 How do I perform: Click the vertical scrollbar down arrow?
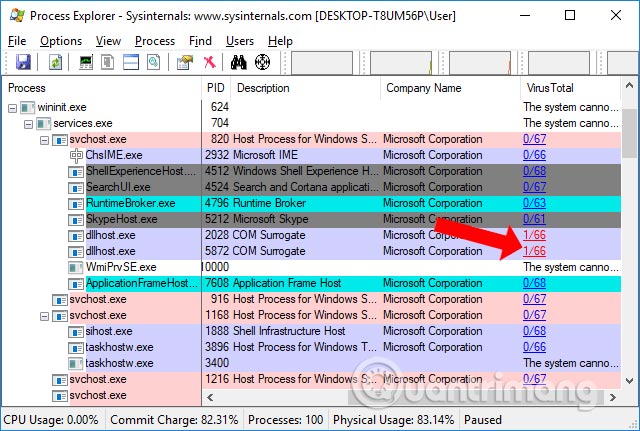(629, 381)
